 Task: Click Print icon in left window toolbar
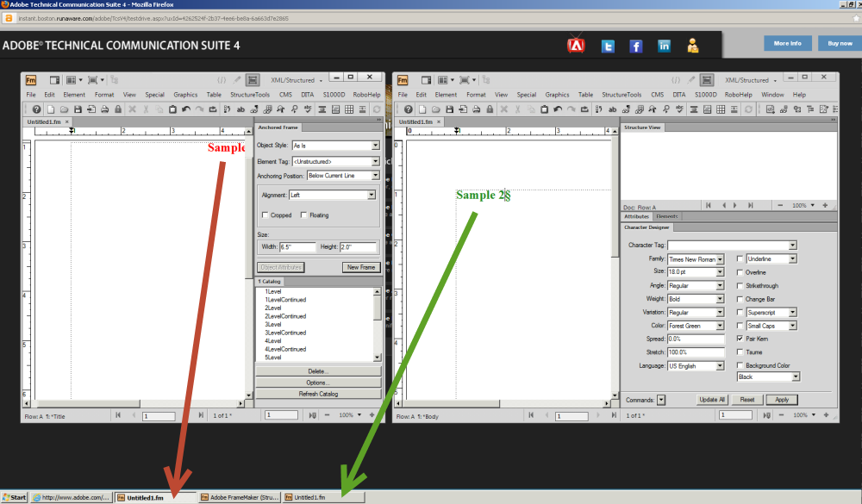(104, 109)
